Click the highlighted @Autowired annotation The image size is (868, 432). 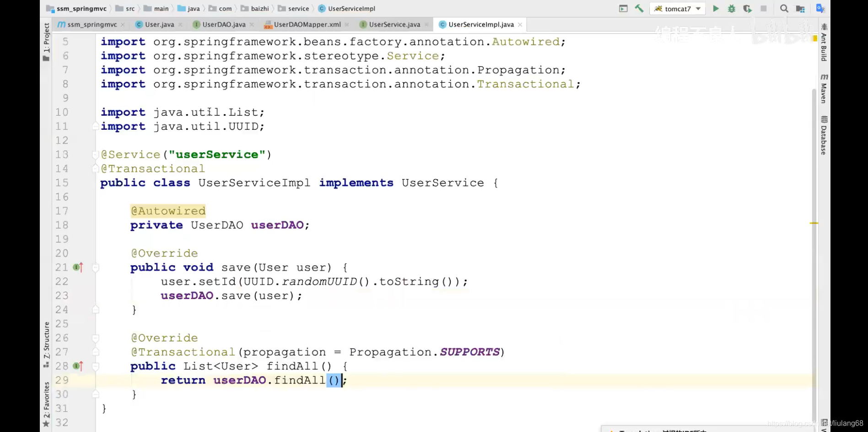168,211
